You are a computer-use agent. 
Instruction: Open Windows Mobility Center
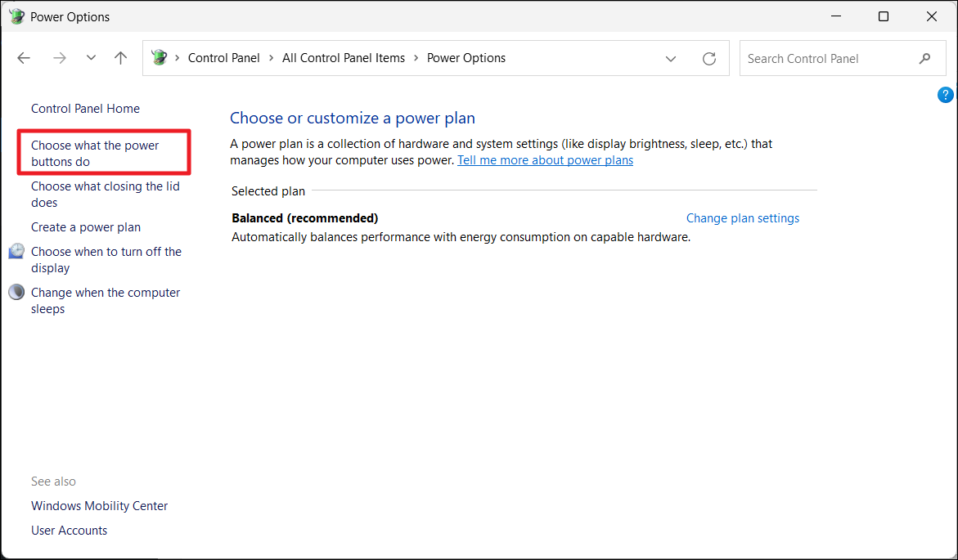point(99,506)
